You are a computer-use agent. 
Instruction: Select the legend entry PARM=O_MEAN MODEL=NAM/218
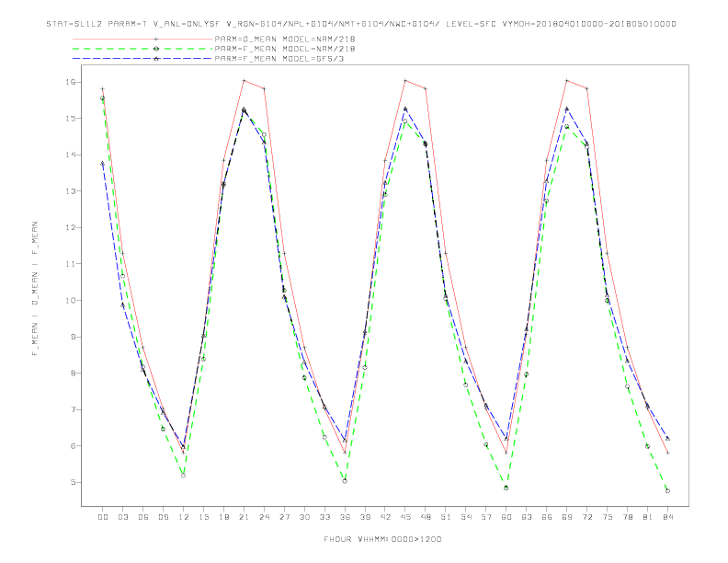(285, 39)
